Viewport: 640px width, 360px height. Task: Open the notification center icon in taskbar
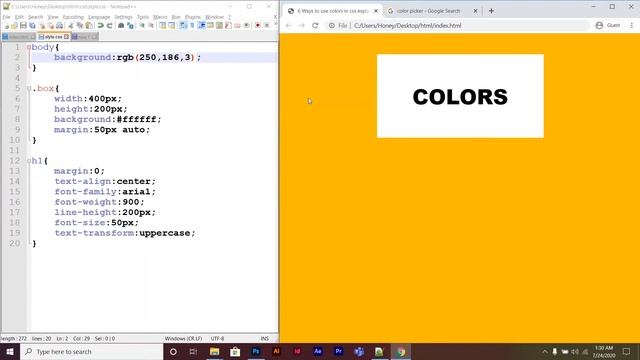(x=626, y=351)
